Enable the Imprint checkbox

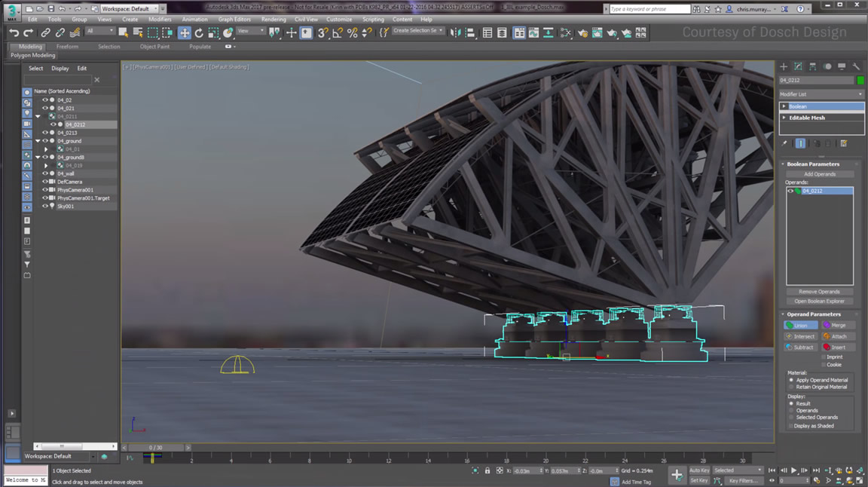824,357
